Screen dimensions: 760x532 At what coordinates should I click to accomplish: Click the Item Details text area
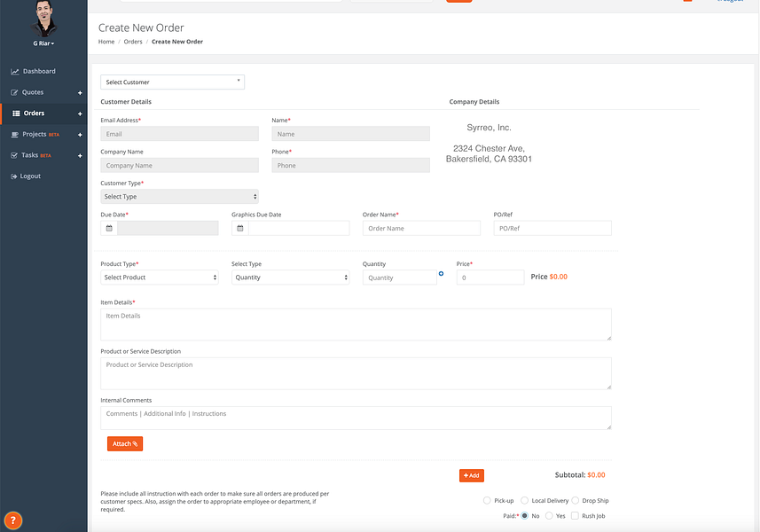point(356,325)
